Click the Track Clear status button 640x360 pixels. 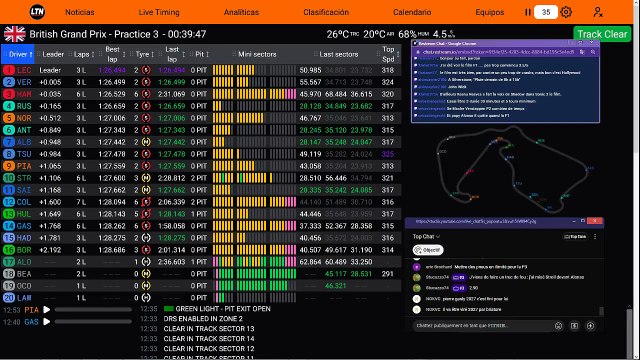click(602, 34)
